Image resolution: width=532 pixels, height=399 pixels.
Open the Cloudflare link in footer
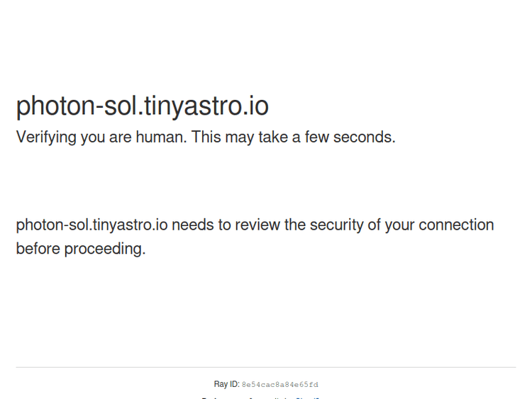pos(308,398)
